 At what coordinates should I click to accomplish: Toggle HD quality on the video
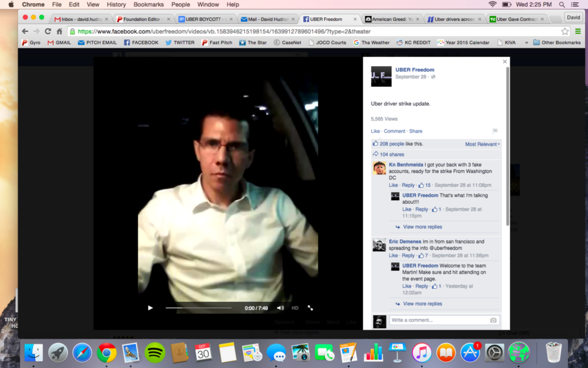[x=295, y=308]
